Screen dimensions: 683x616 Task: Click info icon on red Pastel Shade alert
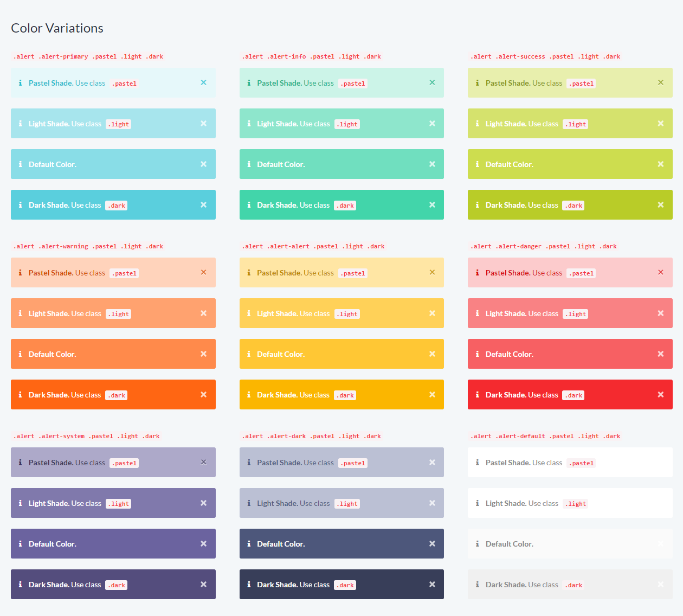478,273
